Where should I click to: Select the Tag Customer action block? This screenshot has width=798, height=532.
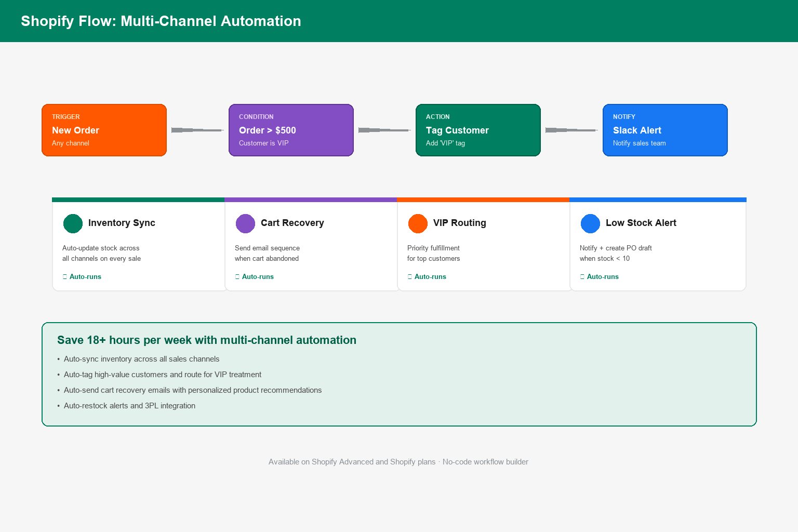478,130
